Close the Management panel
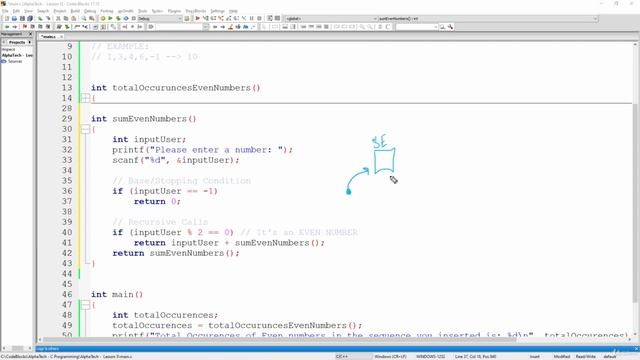 (x=30, y=34)
